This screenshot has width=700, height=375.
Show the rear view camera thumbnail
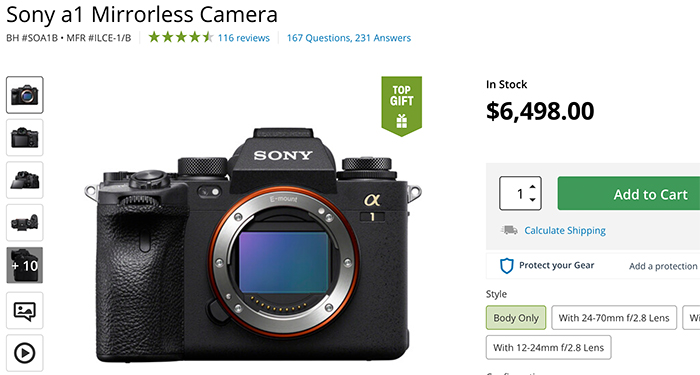25,138
